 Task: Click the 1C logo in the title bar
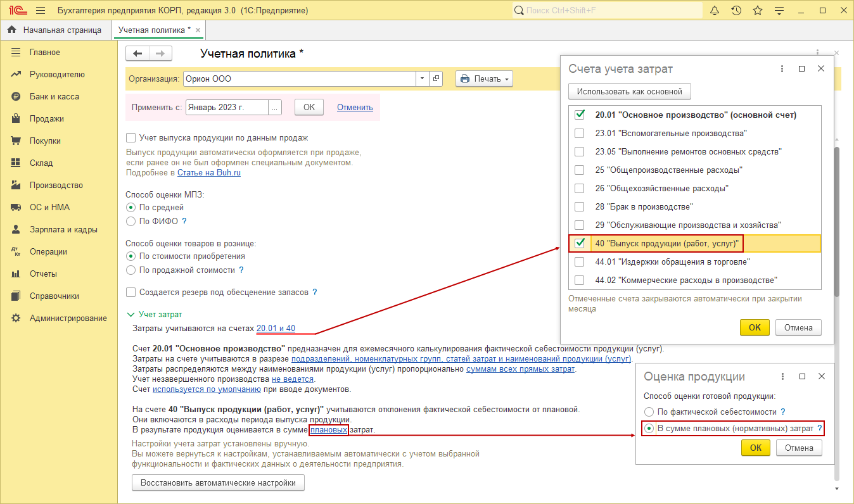point(17,11)
